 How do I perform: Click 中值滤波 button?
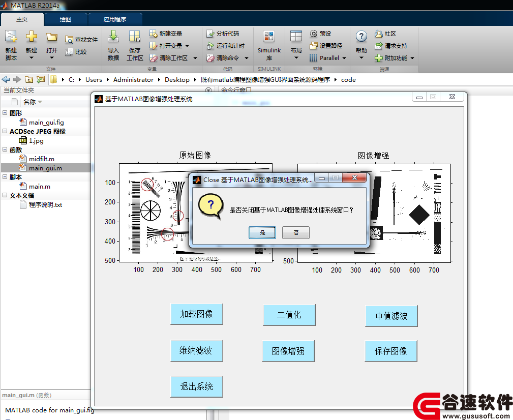pyautogui.click(x=391, y=316)
